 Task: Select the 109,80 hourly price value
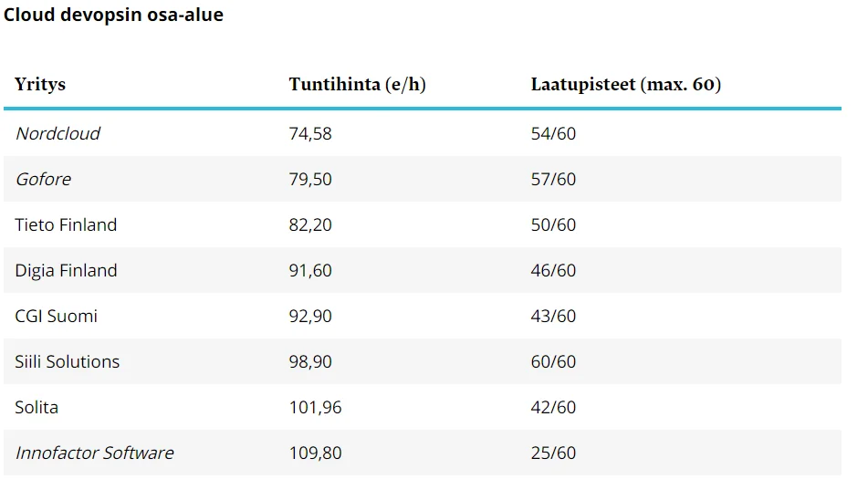click(315, 453)
